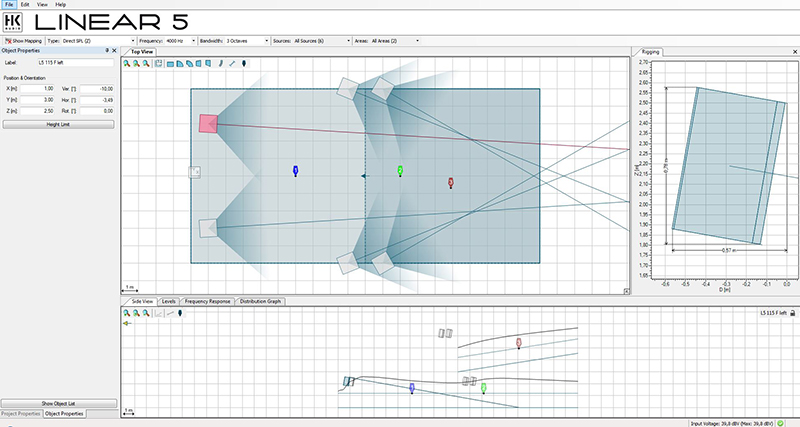Select blue listener 1 in Top View
The image size is (800, 427).
click(x=295, y=171)
